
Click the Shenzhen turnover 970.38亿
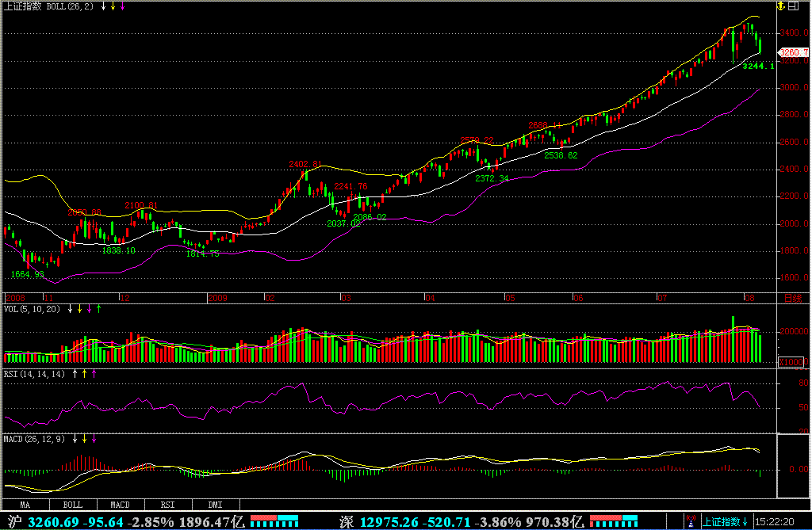point(555,521)
